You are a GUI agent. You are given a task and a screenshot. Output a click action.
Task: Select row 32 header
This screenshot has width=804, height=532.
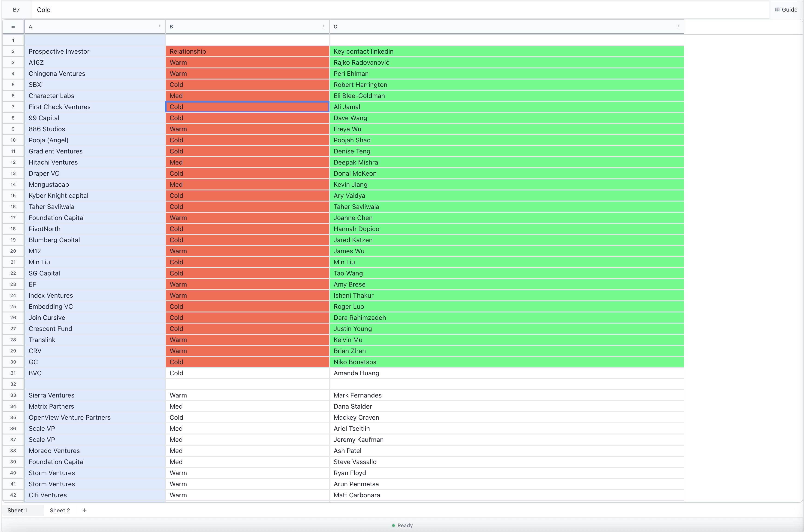tap(13, 384)
